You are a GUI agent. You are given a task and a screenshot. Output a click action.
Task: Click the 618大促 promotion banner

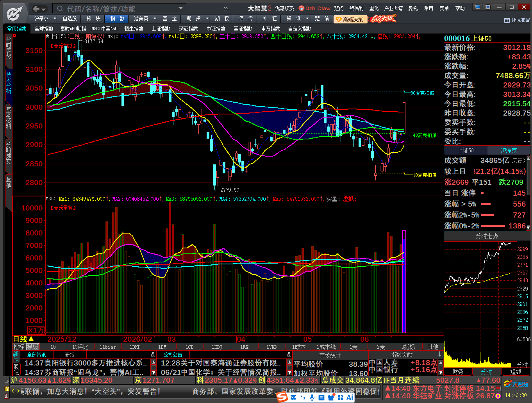click(383, 18)
